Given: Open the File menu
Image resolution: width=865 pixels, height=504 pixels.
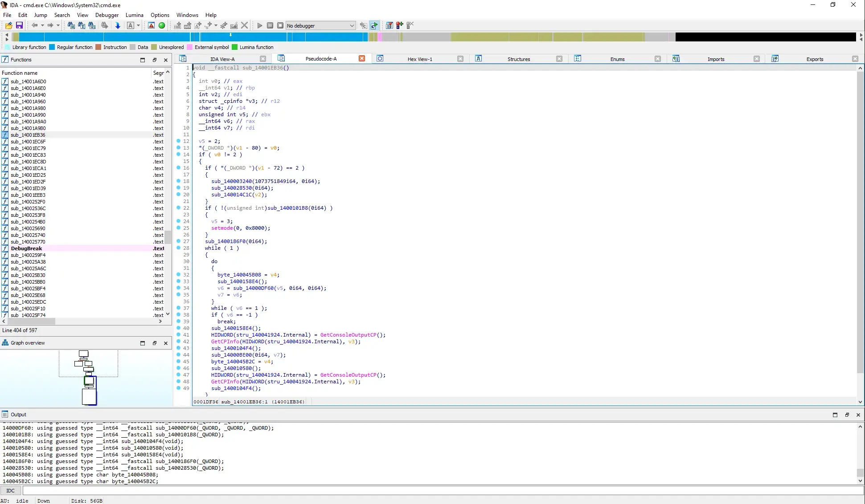Looking at the screenshot, I should [x=7, y=15].
